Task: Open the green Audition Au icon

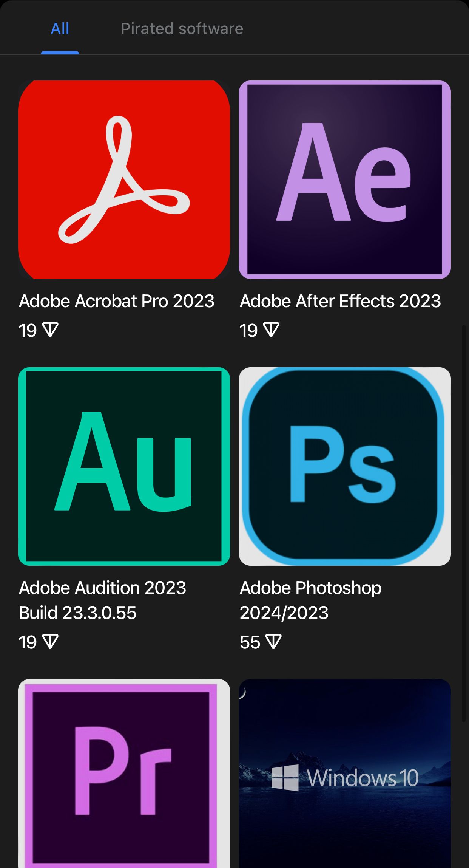Action: click(124, 466)
